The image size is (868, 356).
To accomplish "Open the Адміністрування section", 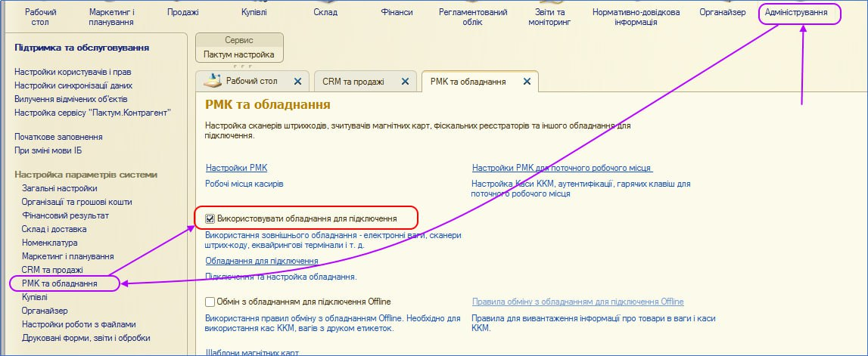I will pos(801,13).
